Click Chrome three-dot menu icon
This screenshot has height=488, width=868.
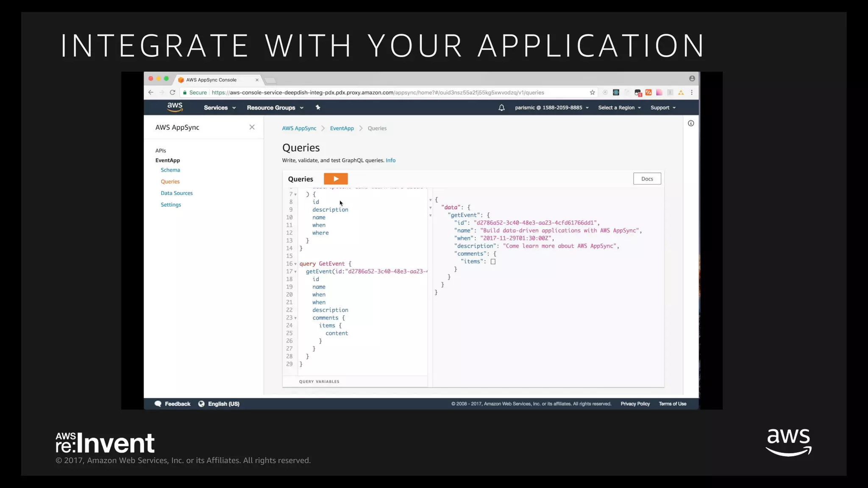692,92
